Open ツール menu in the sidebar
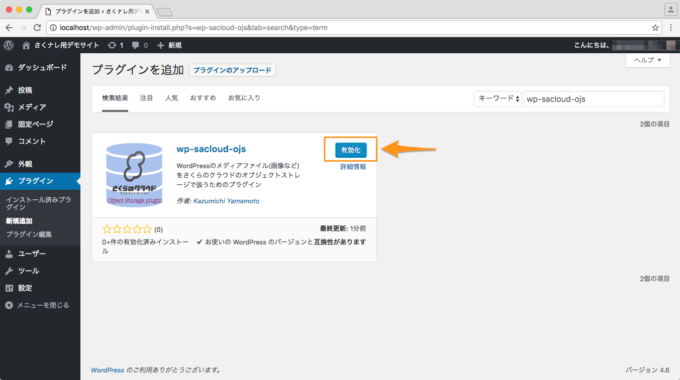680x380 pixels. (x=40, y=271)
